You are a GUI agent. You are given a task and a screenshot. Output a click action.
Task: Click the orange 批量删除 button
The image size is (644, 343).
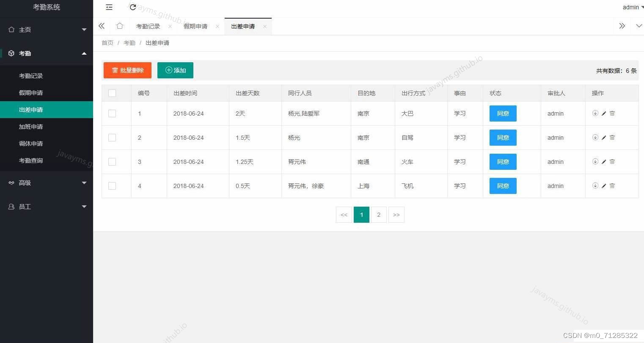pyautogui.click(x=127, y=70)
